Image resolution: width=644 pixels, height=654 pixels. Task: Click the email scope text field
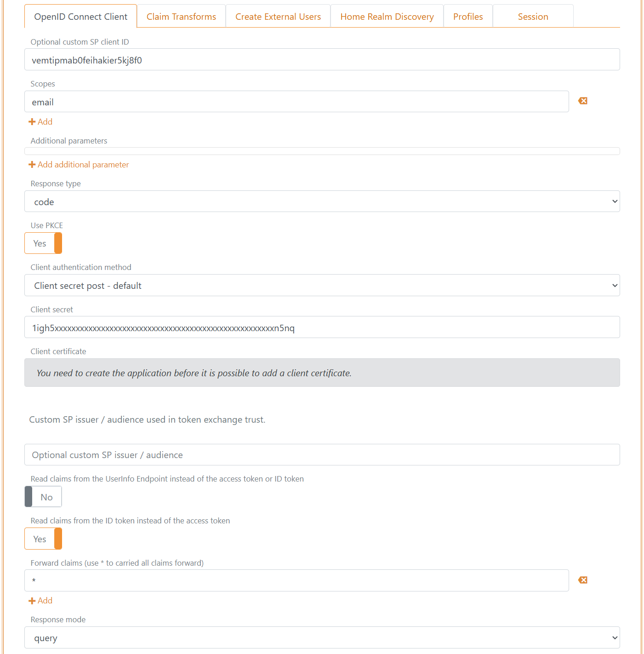tap(296, 101)
